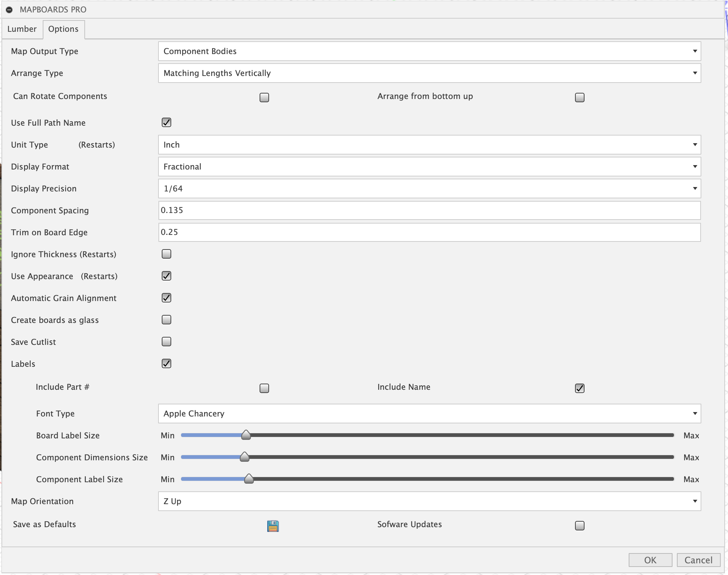This screenshot has height=575, width=728.
Task: Click the Save as Defaults floppy disk icon
Action: point(273,526)
